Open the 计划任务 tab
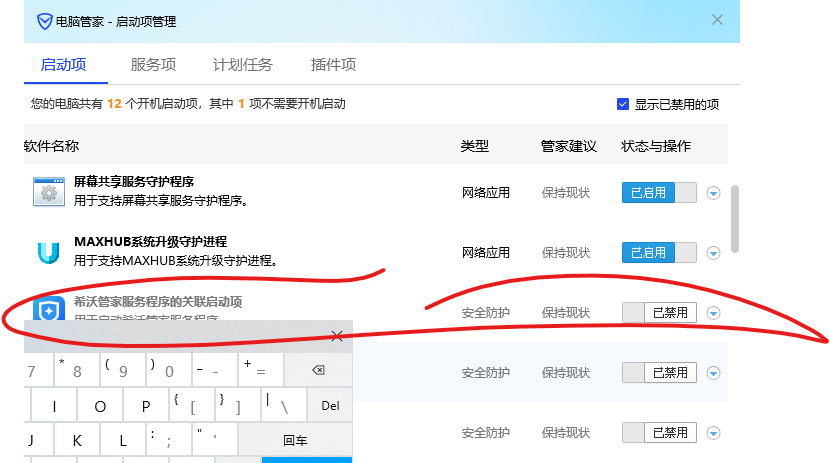This screenshot has height=463, width=830. click(x=242, y=65)
